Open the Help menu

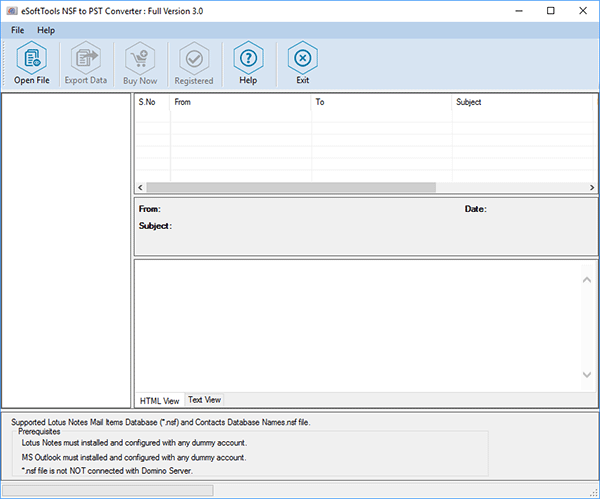pyautogui.click(x=46, y=31)
